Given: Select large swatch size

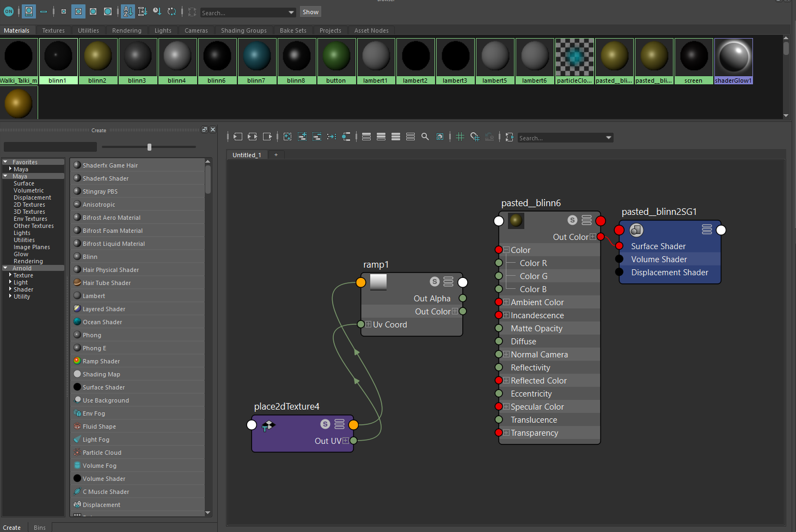Looking at the screenshot, I should 93,11.
